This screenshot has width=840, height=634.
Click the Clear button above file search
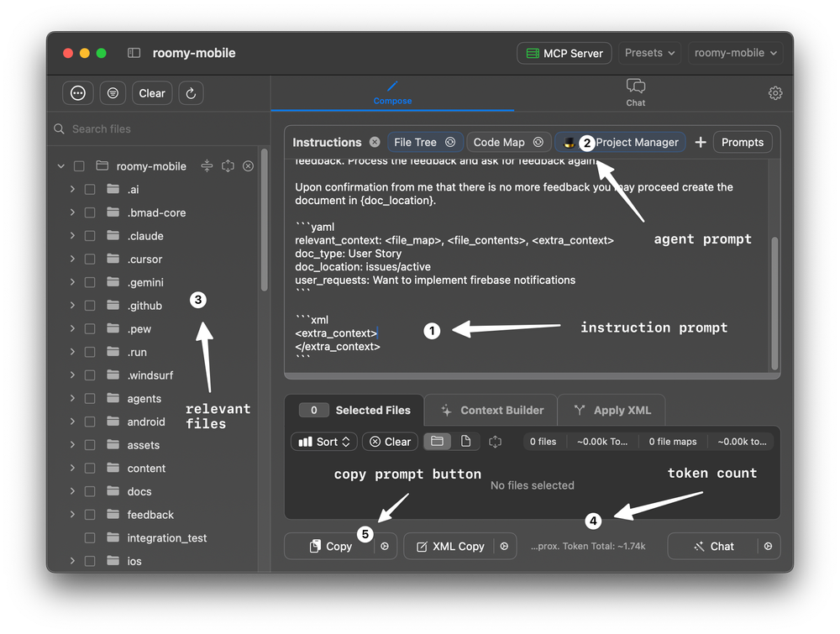point(152,93)
